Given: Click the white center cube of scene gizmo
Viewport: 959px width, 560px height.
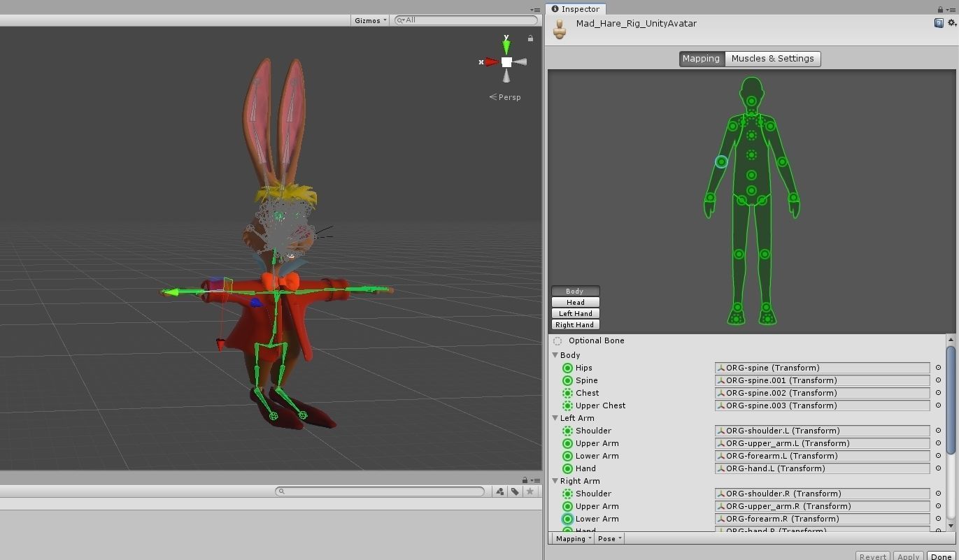Looking at the screenshot, I should click(x=506, y=62).
